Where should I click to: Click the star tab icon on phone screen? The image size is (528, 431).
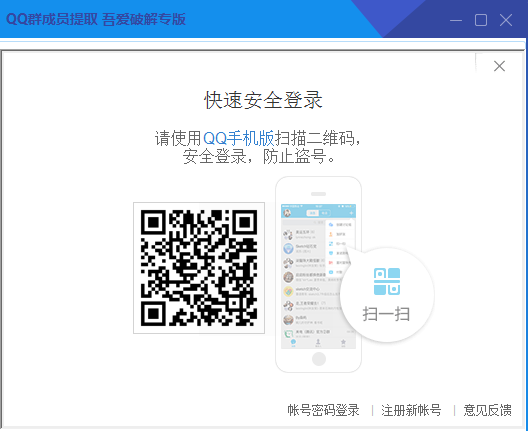(x=343, y=342)
